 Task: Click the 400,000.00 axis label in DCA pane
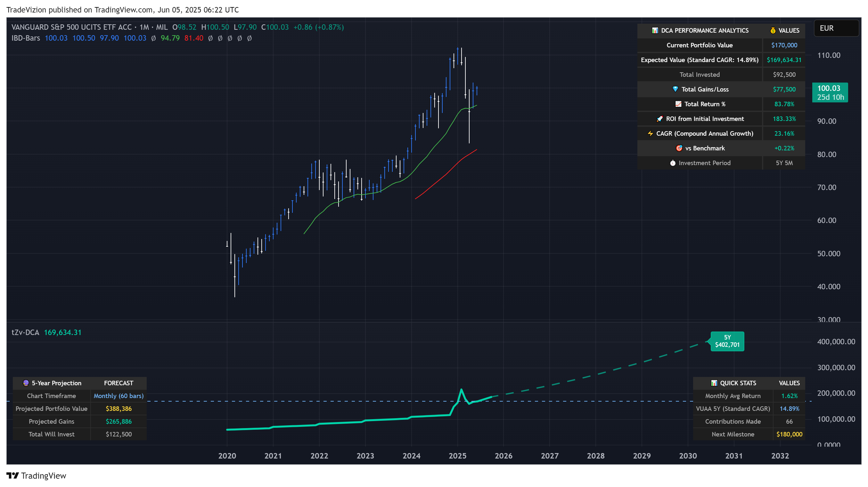pyautogui.click(x=836, y=342)
